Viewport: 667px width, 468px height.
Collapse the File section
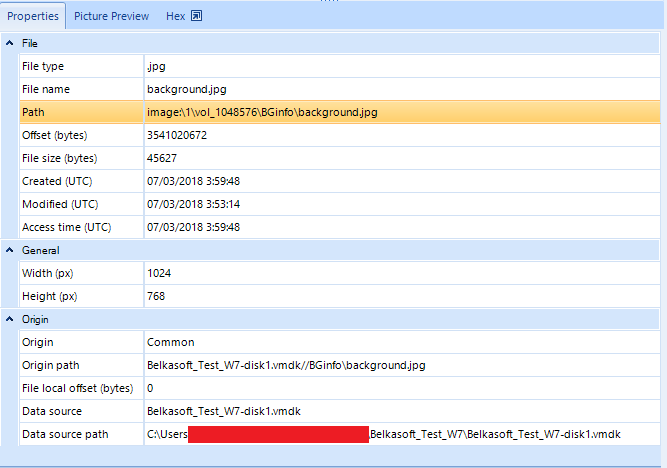(10, 44)
